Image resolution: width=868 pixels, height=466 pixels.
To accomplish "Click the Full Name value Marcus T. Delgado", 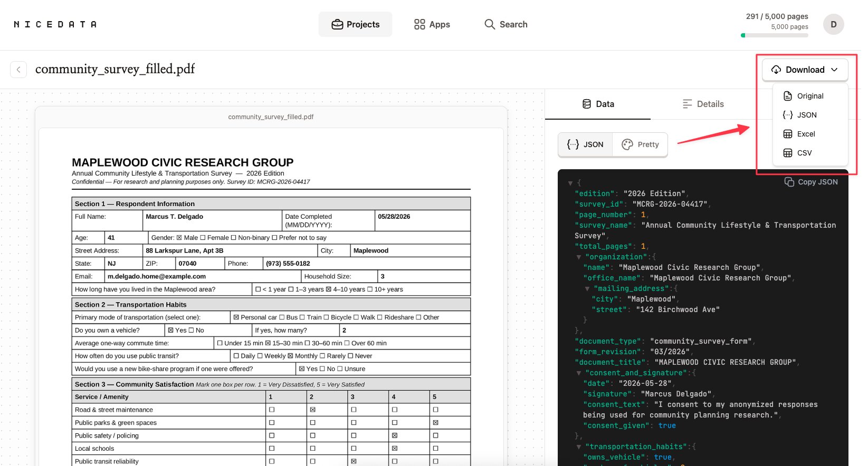I will coord(174,217).
